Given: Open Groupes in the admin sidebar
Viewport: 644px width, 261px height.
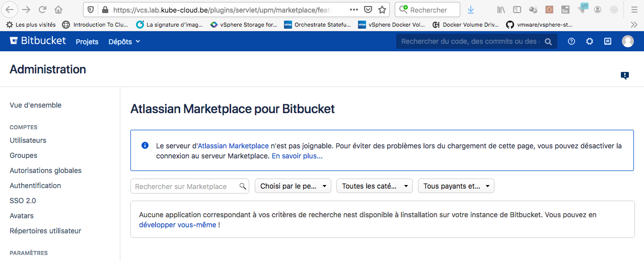Looking at the screenshot, I should (x=24, y=155).
